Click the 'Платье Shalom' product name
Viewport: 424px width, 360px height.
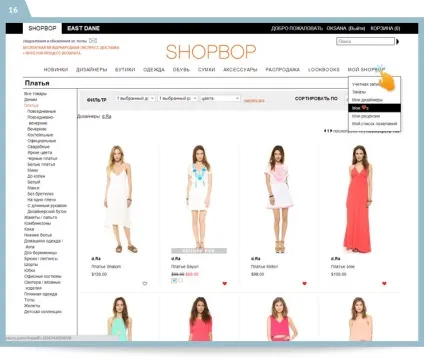coord(106,267)
